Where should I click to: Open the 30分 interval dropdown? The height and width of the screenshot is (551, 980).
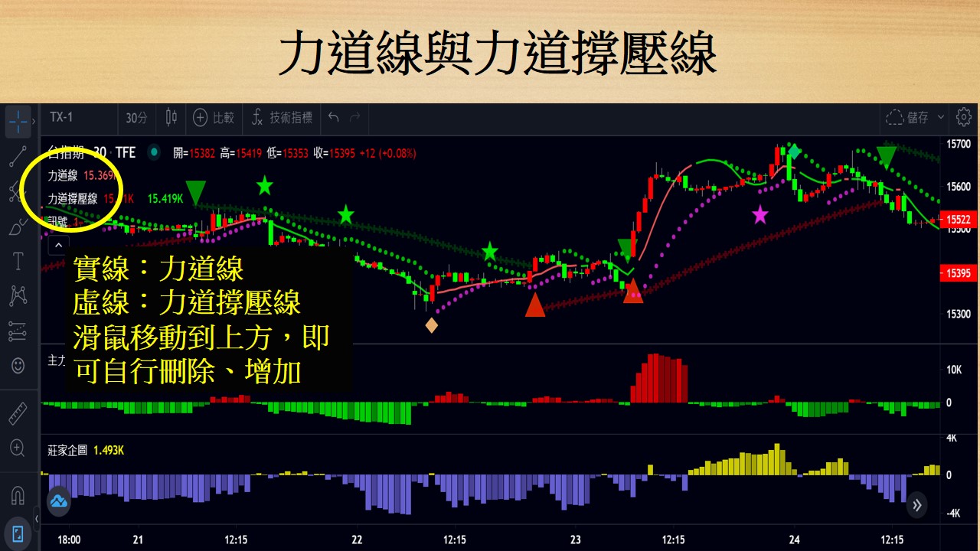click(x=136, y=119)
